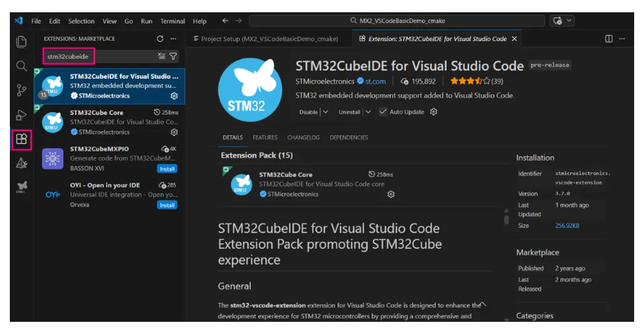Click the 256.92KB size link
The height and width of the screenshot is (330, 644).
pyautogui.click(x=567, y=225)
